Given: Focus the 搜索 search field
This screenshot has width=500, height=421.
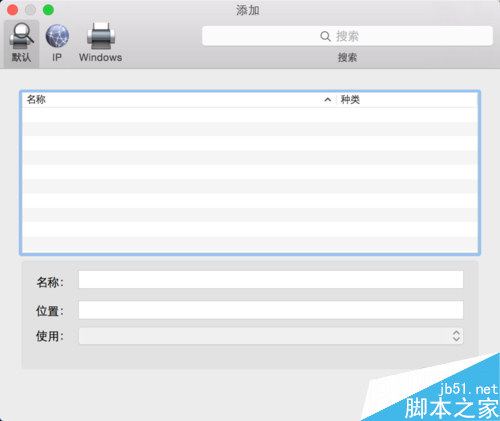Looking at the screenshot, I should (347, 36).
